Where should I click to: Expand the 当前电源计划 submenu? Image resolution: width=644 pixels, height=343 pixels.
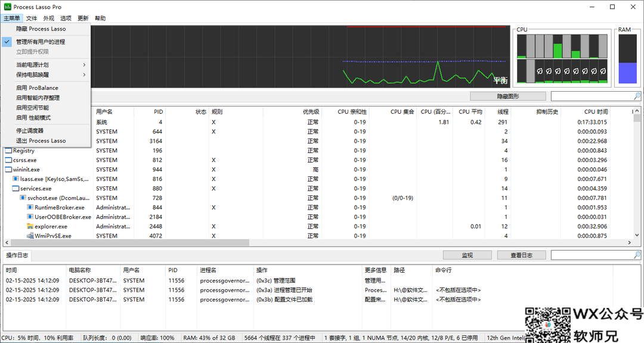[45, 65]
